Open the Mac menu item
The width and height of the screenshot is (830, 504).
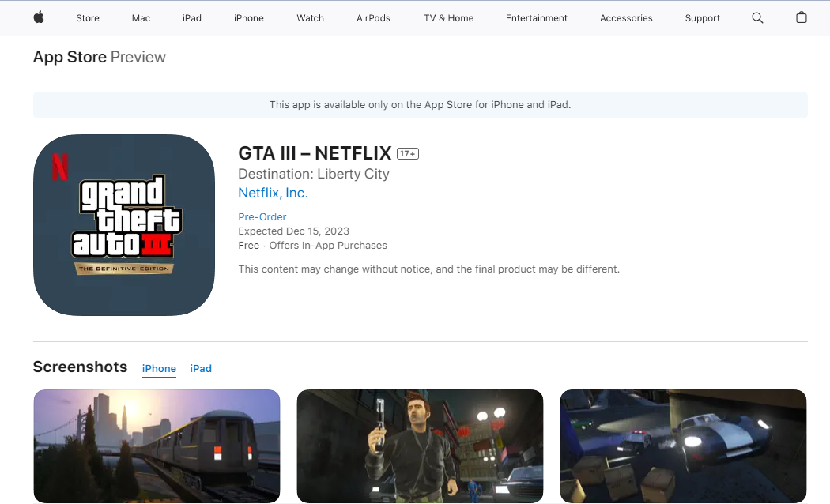141,18
